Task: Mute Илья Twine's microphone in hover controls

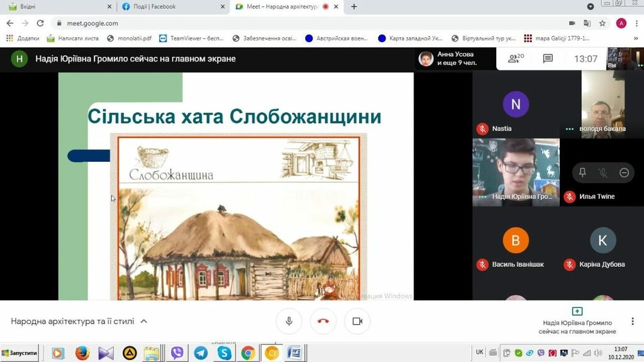Action: pyautogui.click(x=603, y=173)
